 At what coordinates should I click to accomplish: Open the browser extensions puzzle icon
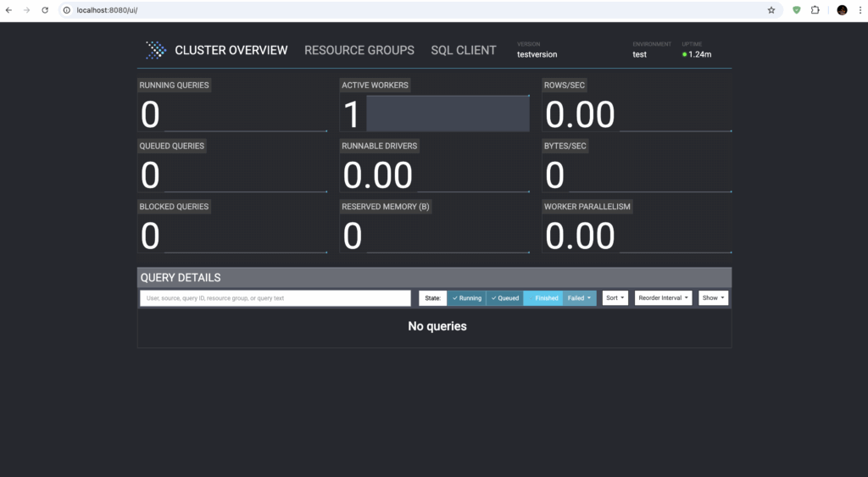point(815,10)
